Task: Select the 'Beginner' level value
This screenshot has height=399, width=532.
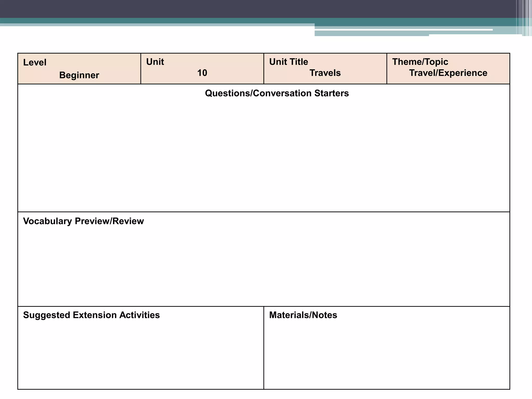Action: coord(79,75)
